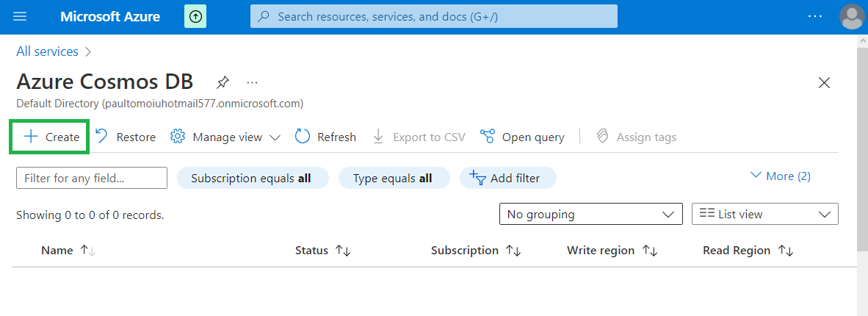Open the user account avatar

point(851,17)
